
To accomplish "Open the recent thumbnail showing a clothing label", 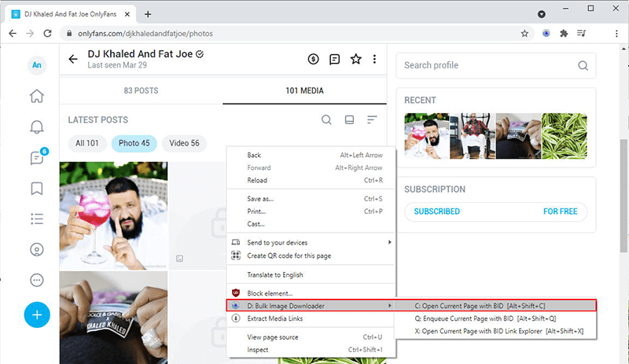I will point(518,136).
